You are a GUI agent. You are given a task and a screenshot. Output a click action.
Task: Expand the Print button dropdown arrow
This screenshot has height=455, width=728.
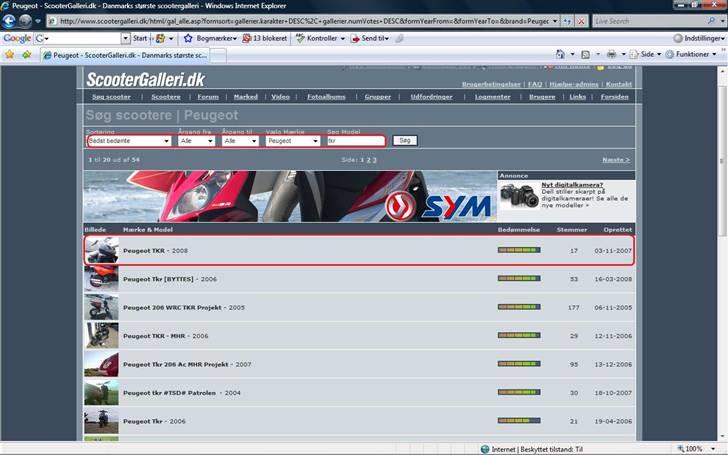coord(623,54)
